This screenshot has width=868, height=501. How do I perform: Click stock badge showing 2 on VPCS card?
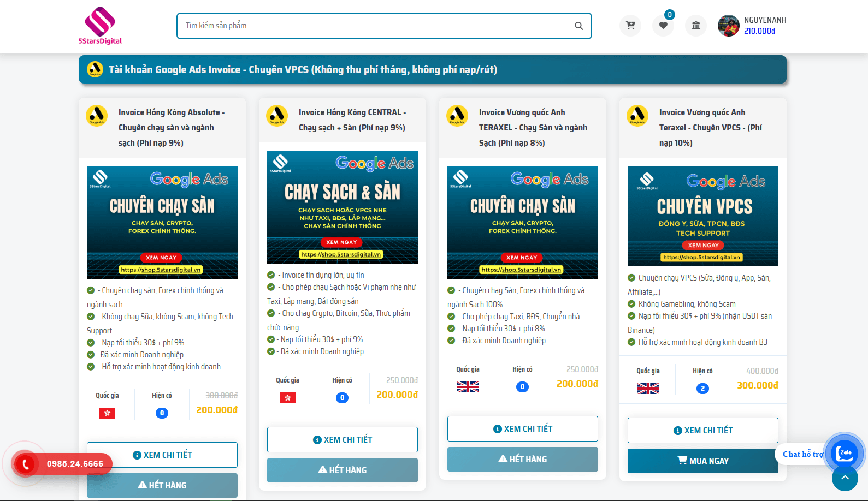702,389
